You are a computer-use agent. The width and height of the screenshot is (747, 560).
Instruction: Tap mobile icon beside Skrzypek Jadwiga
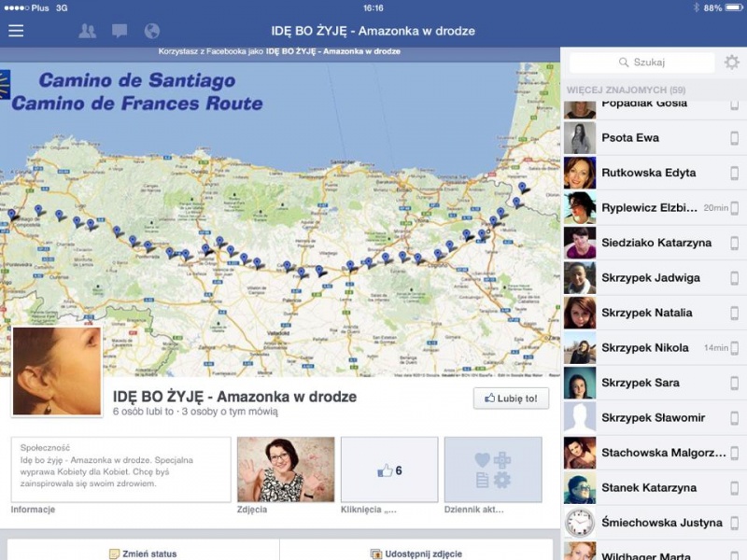pyautogui.click(x=735, y=278)
